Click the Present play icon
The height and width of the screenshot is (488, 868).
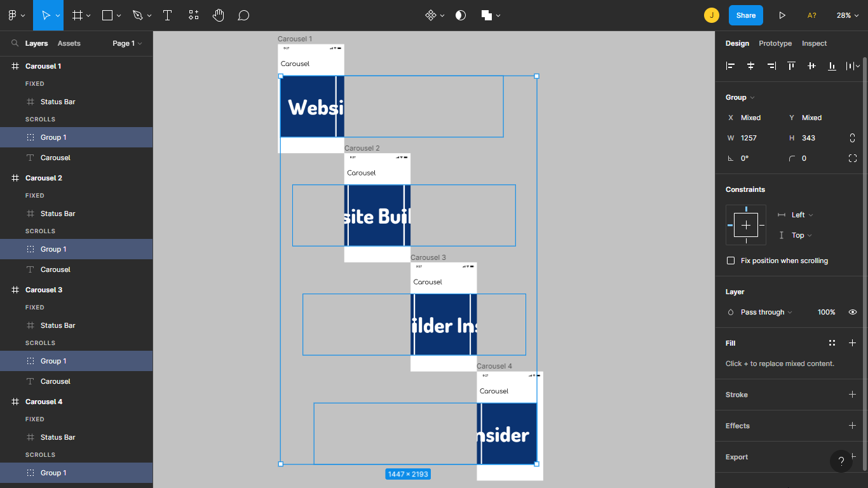click(782, 15)
